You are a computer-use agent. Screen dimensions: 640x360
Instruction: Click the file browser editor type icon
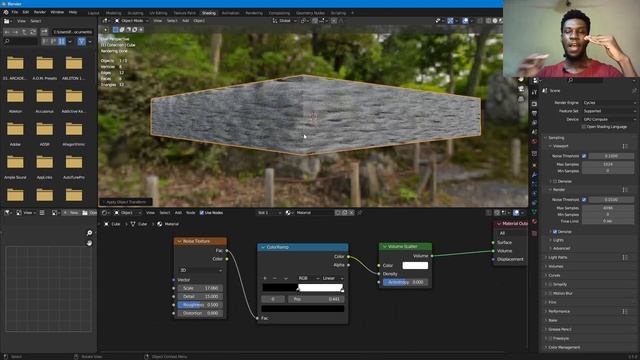(x=8, y=20)
